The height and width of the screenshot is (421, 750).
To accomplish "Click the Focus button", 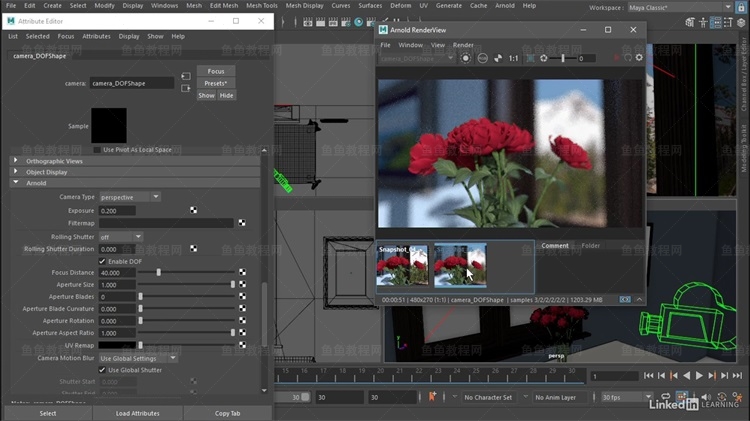I will [x=216, y=71].
